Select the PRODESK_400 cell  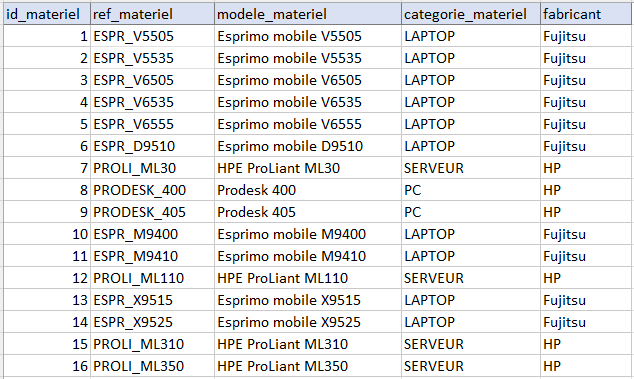pyautogui.click(x=152, y=190)
